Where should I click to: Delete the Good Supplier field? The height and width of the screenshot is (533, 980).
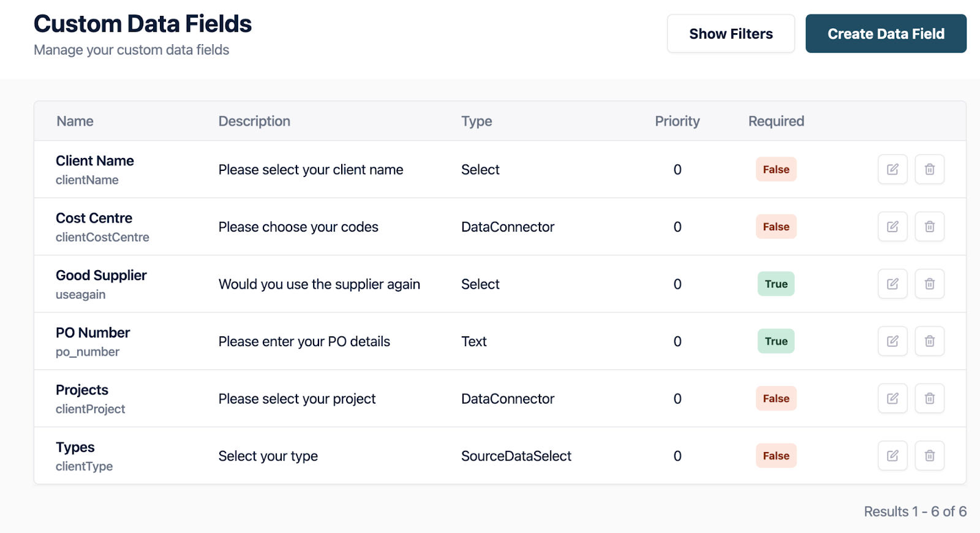929,284
